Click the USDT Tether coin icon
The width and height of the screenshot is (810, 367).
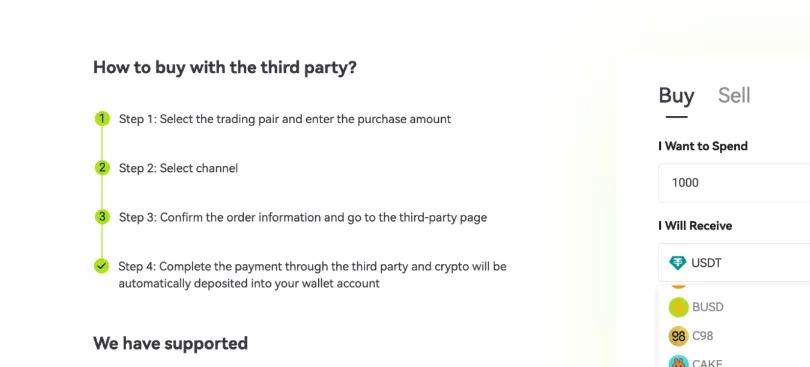tap(677, 263)
